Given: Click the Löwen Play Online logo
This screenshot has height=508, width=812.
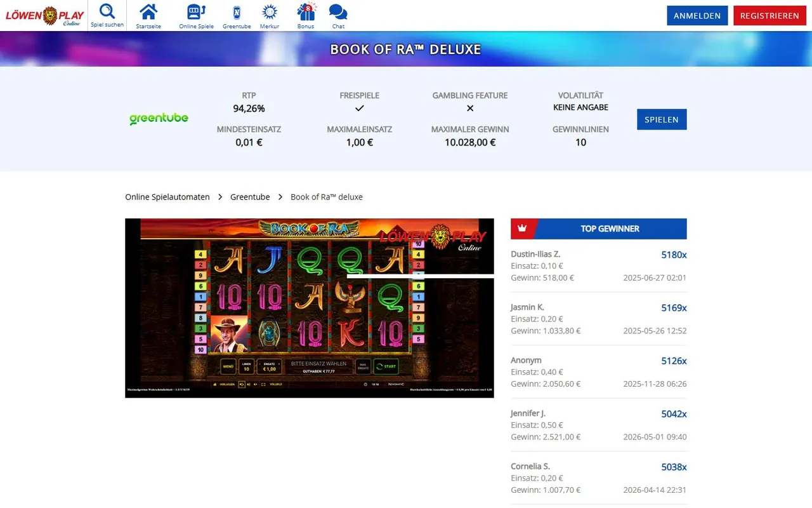Looking at the screenshot, I should [44, 16].
